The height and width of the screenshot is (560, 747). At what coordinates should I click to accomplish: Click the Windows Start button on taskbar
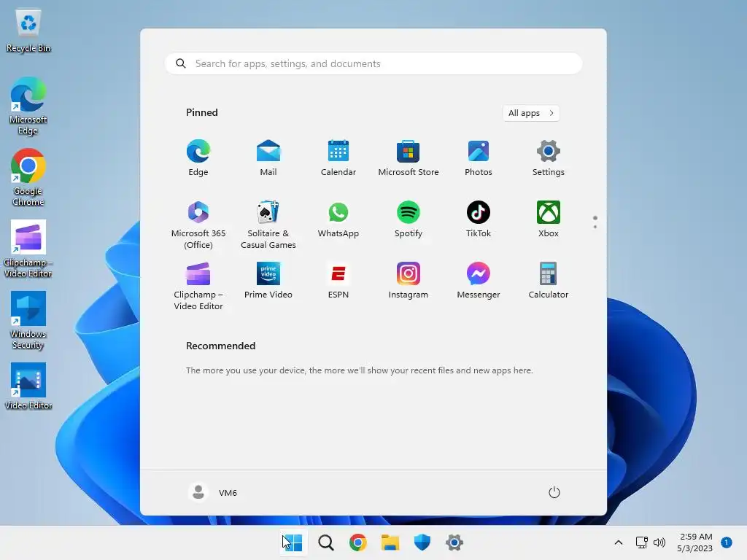[x=293, y=542]
